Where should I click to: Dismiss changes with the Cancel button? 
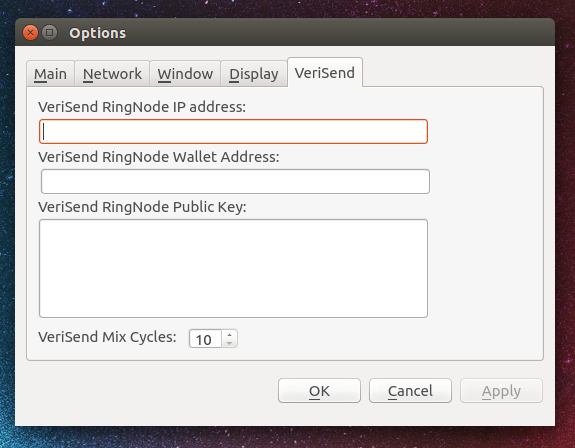pos(410,391)
